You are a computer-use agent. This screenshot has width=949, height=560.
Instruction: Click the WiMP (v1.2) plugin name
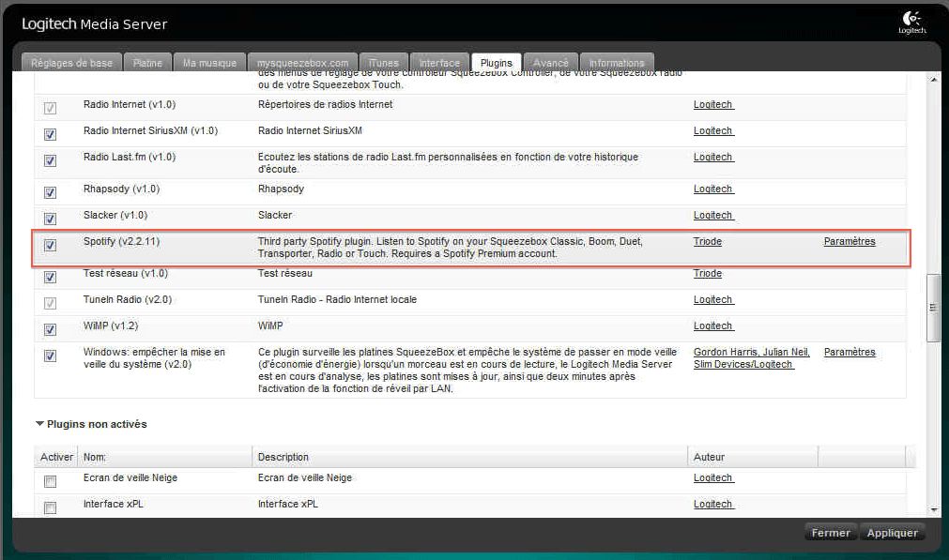pos(111,325)
